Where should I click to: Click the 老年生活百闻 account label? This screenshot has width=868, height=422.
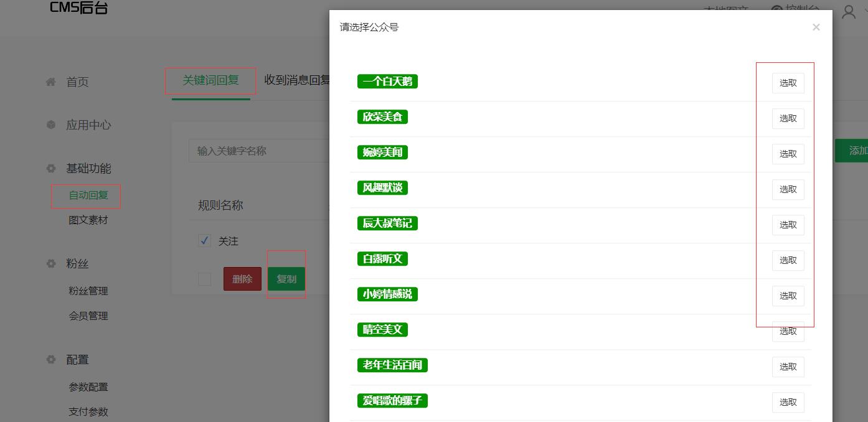point(392,365)
